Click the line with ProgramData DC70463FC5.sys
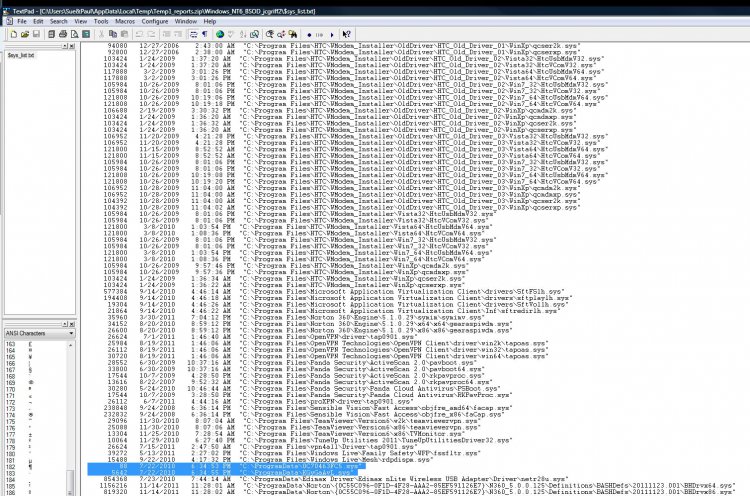Screen dimensions: 750x496 227,466
